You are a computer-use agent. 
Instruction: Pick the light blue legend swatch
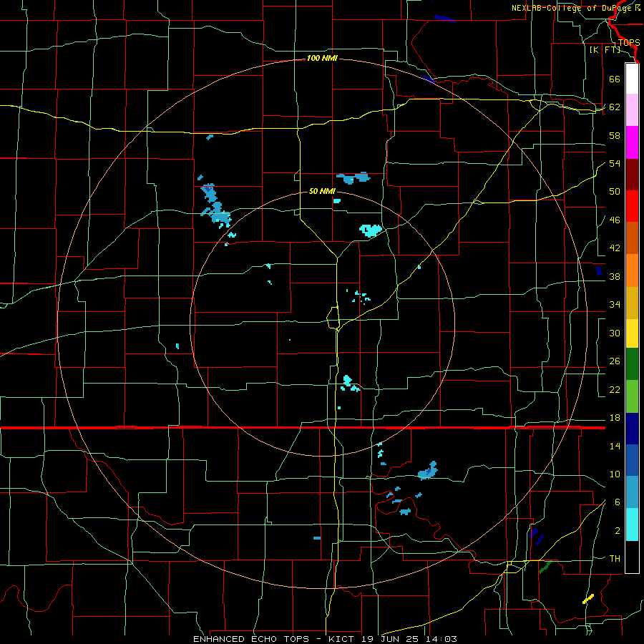tap(632, 492)
